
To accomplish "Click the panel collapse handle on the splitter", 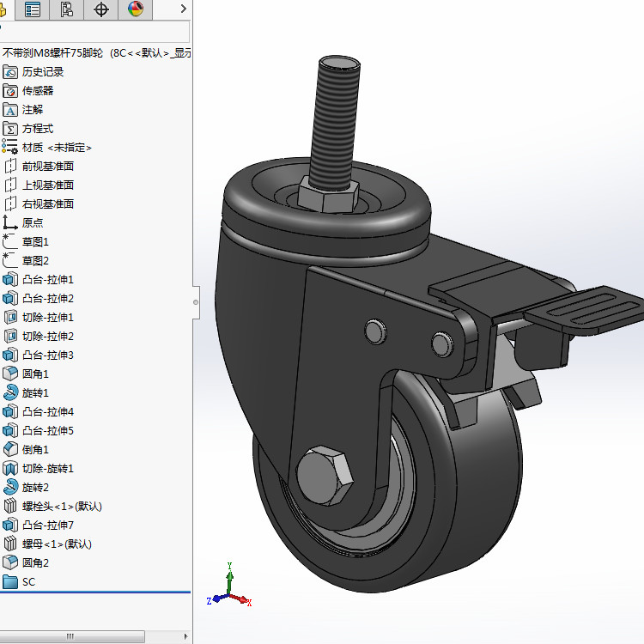I will click(196, 303).
